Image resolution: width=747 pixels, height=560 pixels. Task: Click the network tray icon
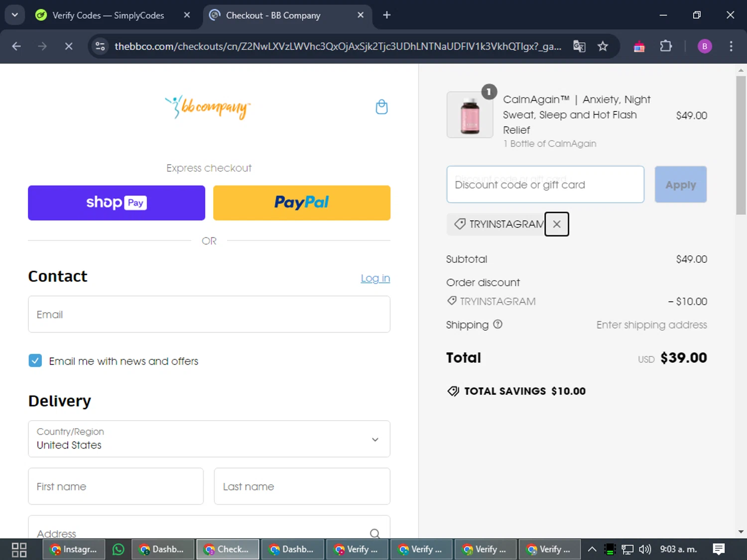coord(627,550)
